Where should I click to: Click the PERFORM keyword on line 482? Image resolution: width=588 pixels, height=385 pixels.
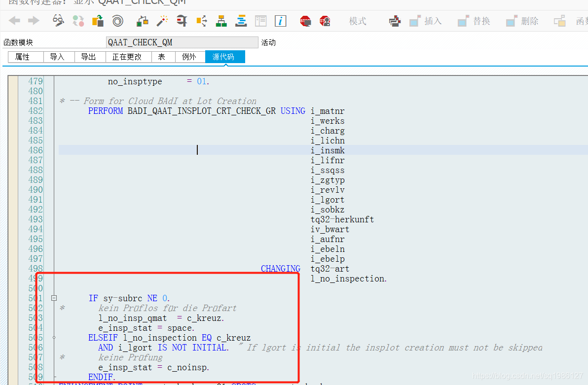(106, 111)
